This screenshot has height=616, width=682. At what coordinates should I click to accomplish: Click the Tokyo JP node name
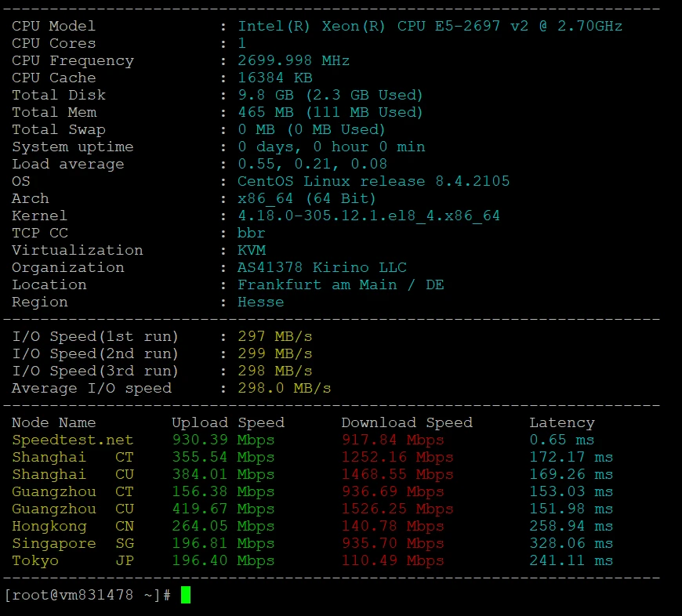click(73, 561)
